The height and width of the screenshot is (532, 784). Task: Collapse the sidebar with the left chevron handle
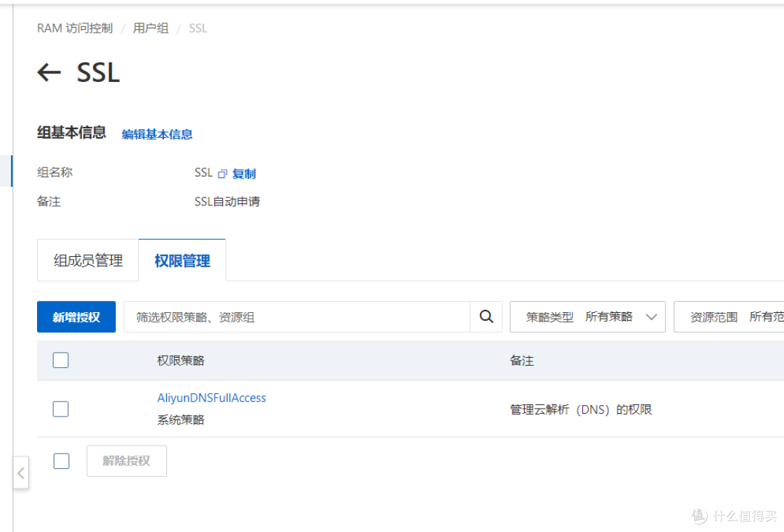pos(20,472)
